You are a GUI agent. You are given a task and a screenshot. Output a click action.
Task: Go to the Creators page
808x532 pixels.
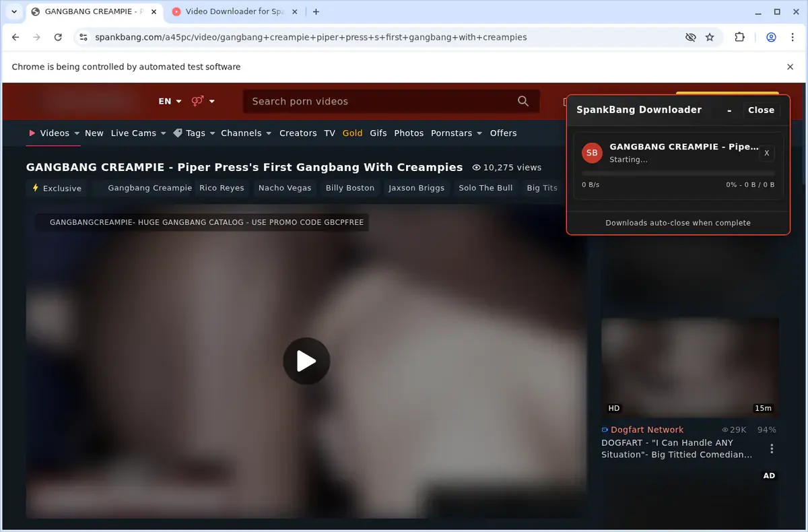point(298,133)
